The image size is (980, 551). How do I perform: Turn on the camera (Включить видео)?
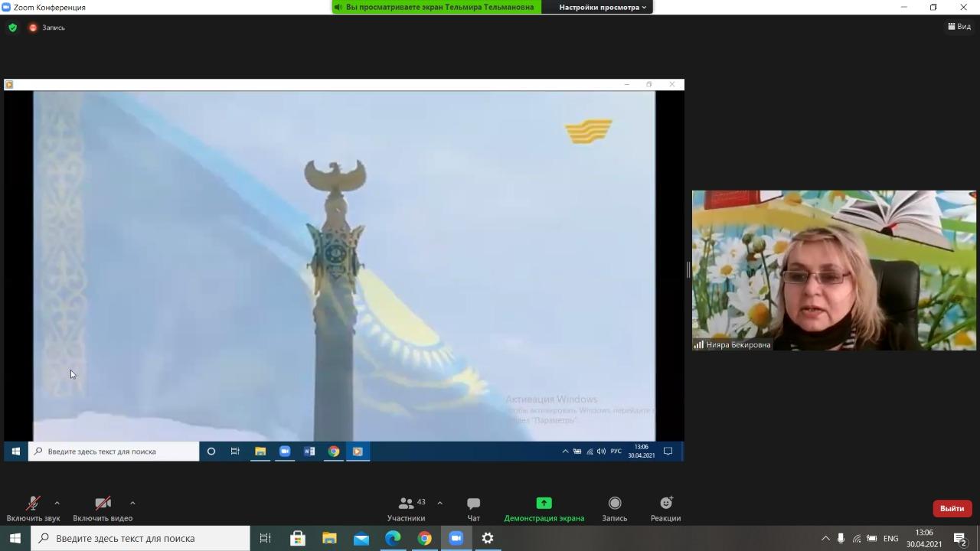[103, 508]
